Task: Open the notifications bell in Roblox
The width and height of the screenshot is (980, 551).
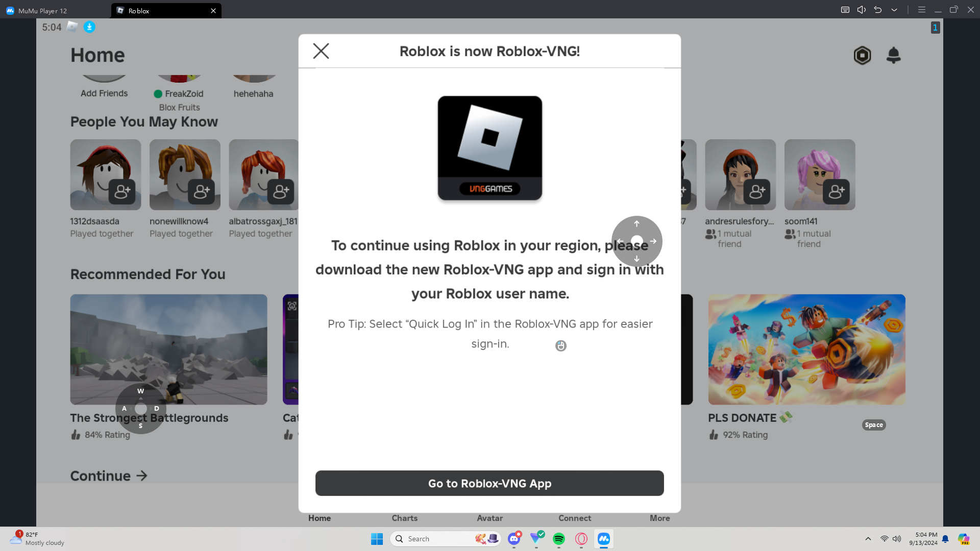Action: (x=894, y=55)
